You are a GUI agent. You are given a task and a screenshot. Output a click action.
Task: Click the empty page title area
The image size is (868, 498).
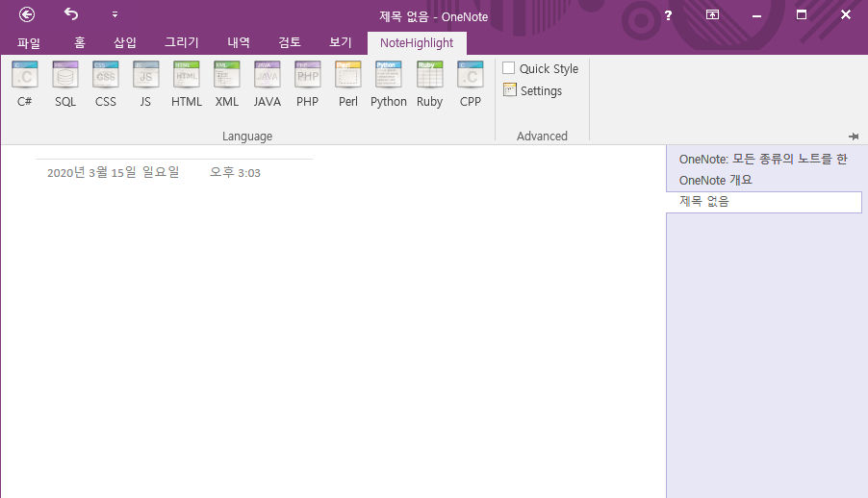(x=174, y=153)
